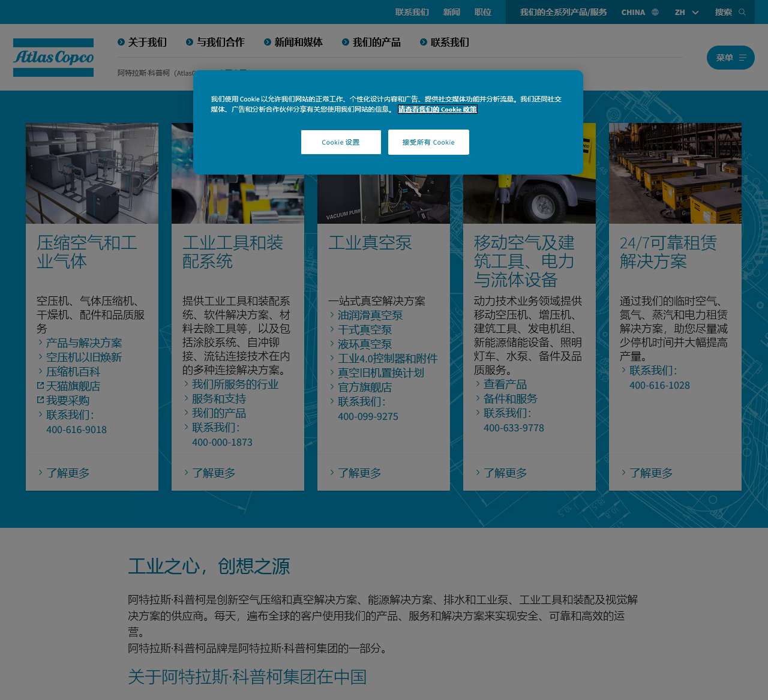
Task: Click the globe icon next to CHINA
Action: click(x=655, y=12)
